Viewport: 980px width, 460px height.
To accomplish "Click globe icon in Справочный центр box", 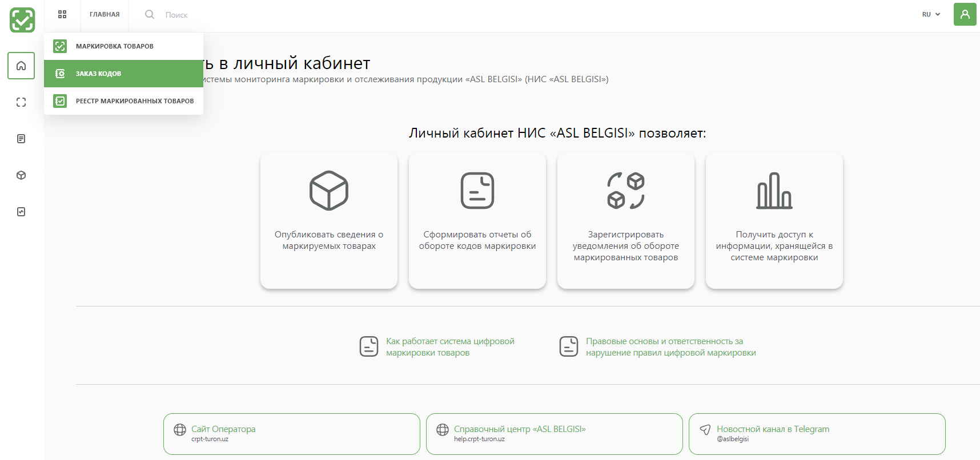I will coord(443,430).
